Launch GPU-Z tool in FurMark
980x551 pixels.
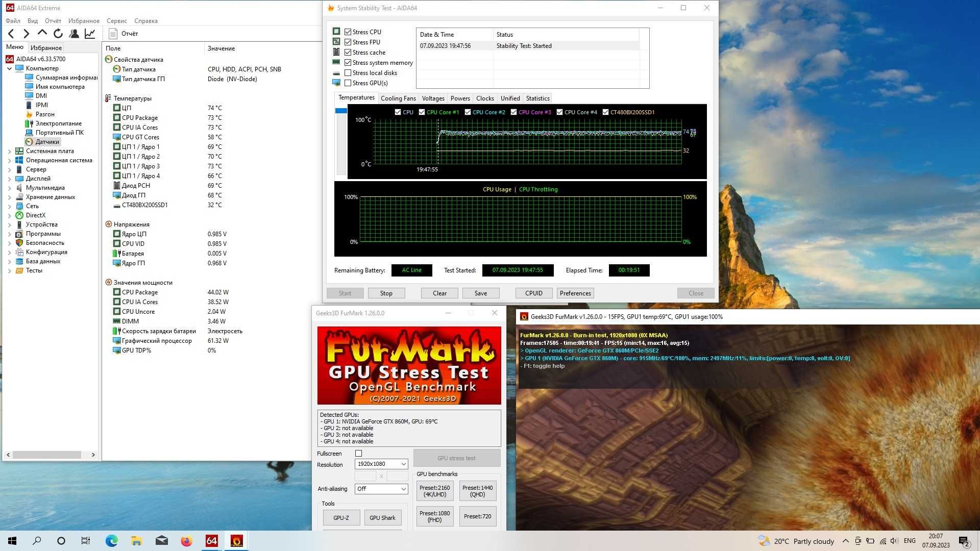pyautogui.click(x=341, y=517)
